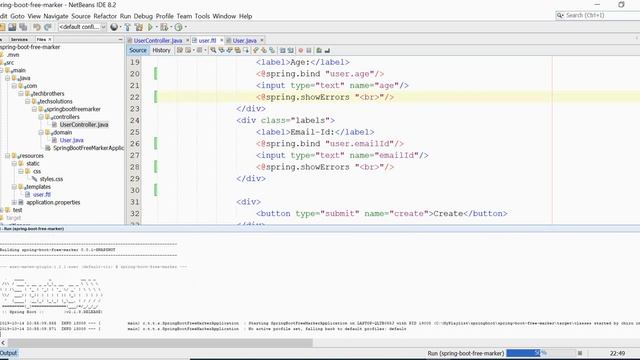The width and height of the screenshot is (640, 360).
Task: Collapse the controllers folder node
Action: tap(41, 117)
